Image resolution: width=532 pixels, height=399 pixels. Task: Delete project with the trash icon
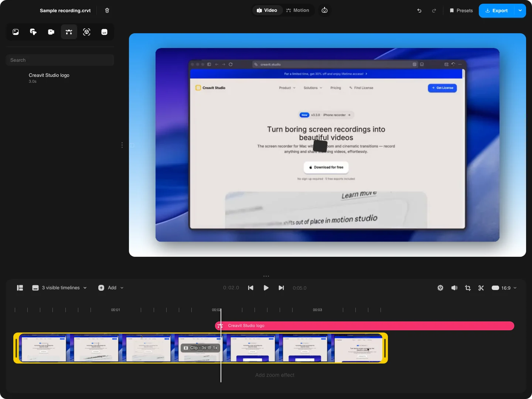click(107, 10)
